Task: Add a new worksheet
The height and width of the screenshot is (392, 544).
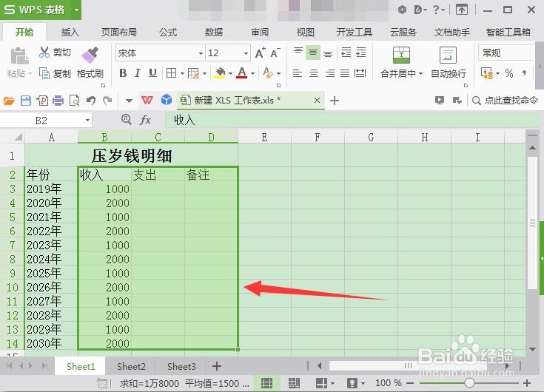Action: pos(217,366)
